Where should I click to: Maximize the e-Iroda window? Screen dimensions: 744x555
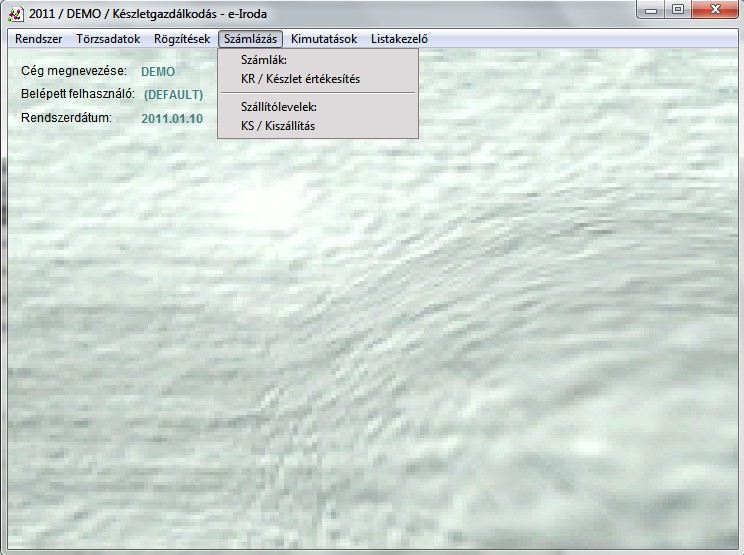pos(677,10)
